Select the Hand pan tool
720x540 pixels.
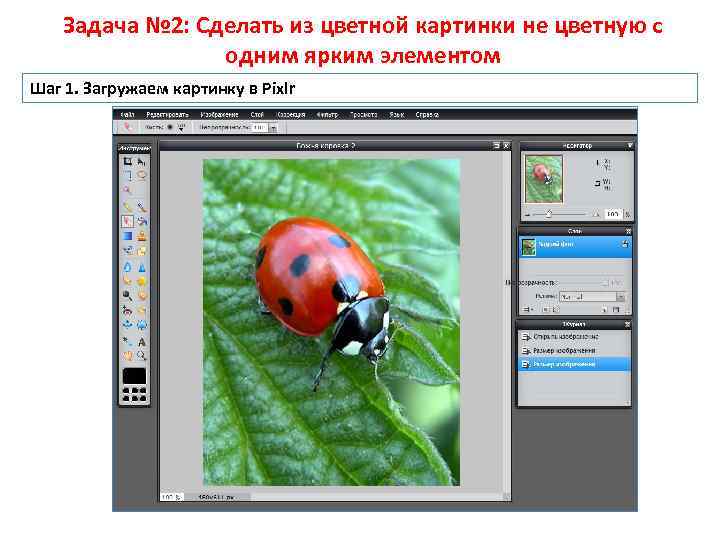127,355
